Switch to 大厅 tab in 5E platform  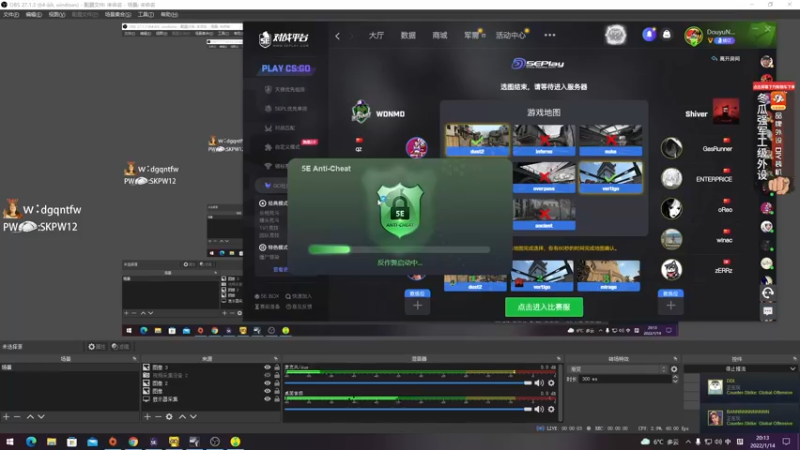coord(376,35)
